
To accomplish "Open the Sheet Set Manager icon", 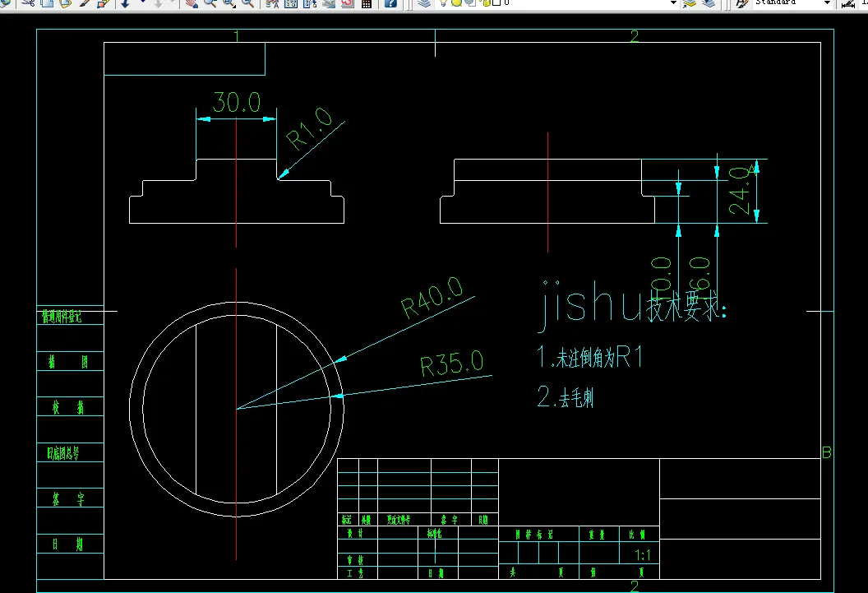I will 329,2.
